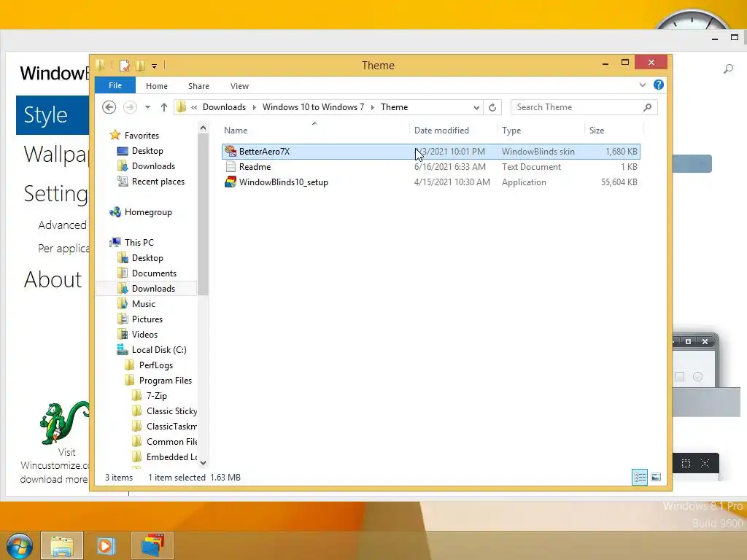Click Windows 10 to Windows 7 breadcrumb
The width and height of the screenshot is (747, 560).
point(313,107)
